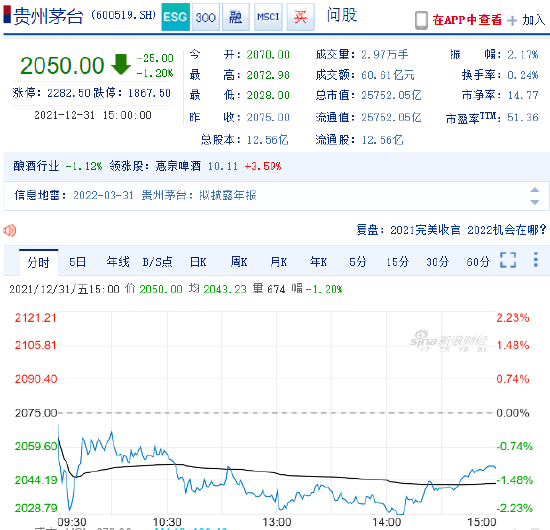Switch to the 日K tab
The height and width of the screenshot is (530, 550).
pos(198,262)
